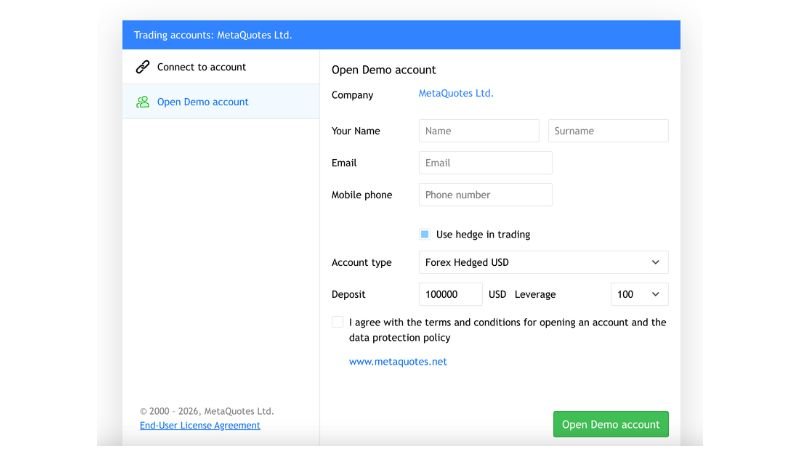Click the USD currency text next to Deposit
Image resolution: width=800 pixels, height=450 pixels.
(497, 294)
